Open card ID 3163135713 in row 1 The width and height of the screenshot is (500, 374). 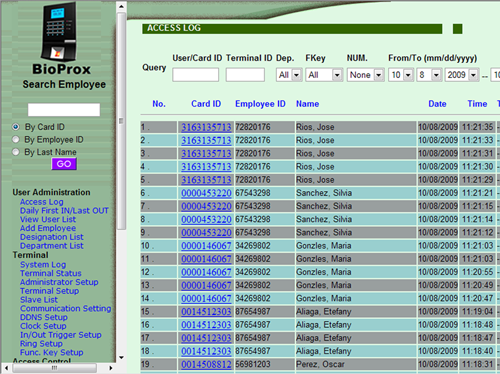[x=206, y=127]
